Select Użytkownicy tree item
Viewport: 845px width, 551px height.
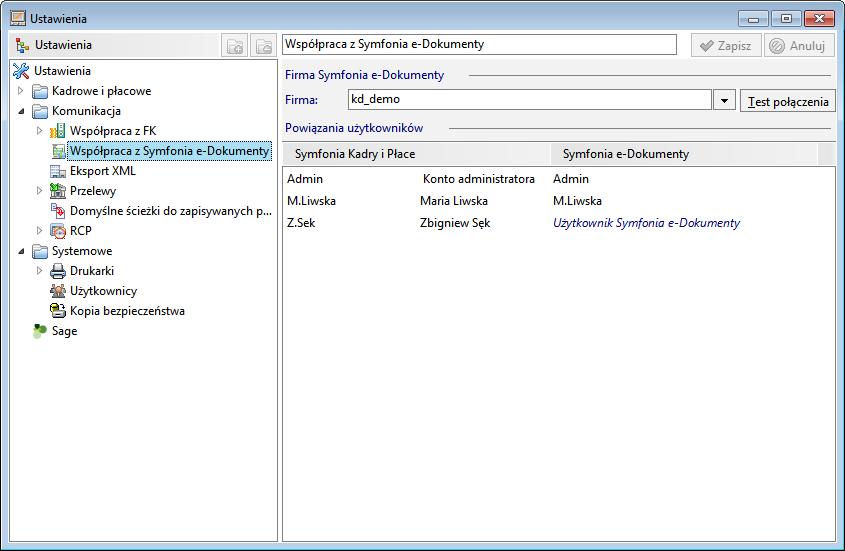pyautogui.click(x=103, y=291)
